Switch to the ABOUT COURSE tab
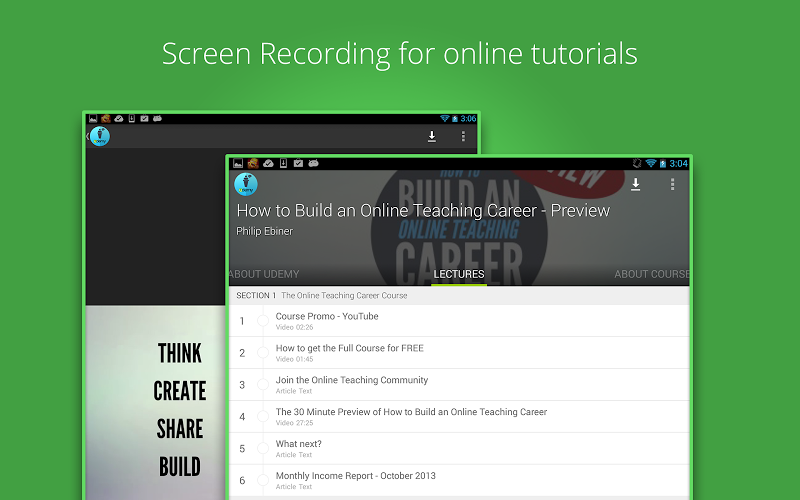Image resolution: width=800 pixels, height=500 pixels. pos(651,274)
